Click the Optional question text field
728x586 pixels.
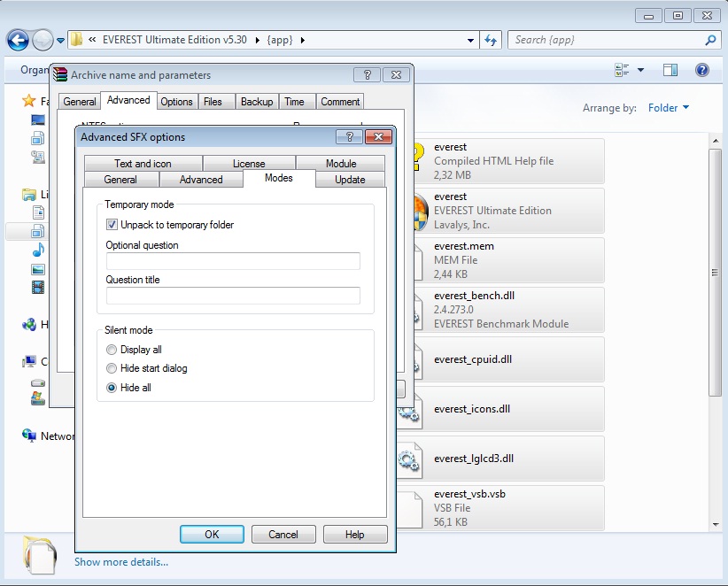click(233, 261)
